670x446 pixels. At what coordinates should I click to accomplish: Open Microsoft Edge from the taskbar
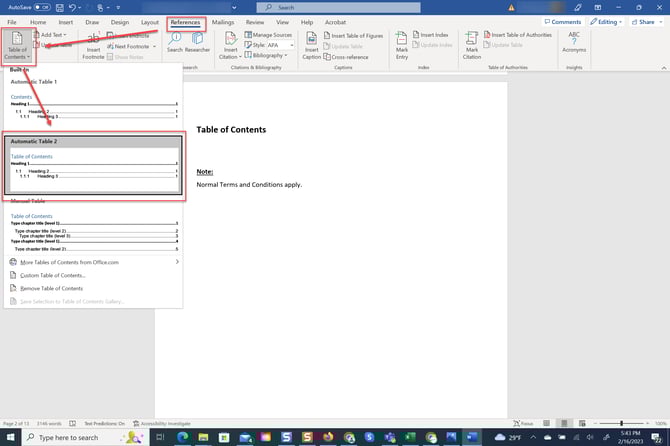point(182,437)
